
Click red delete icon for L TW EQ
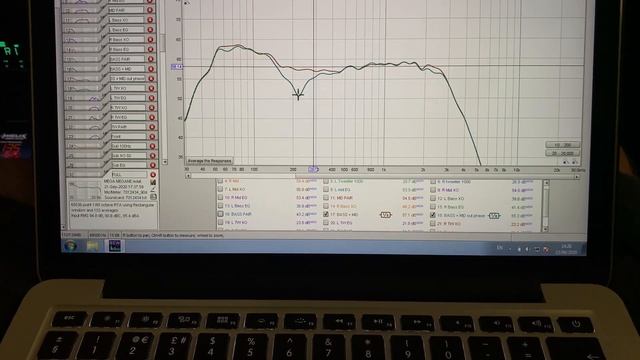151,98
